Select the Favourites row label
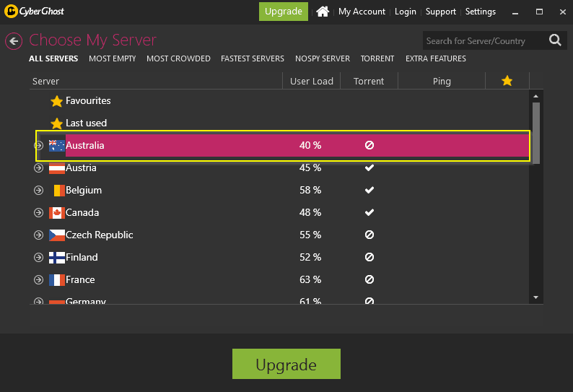573x392 pixels. click(88, 100)
